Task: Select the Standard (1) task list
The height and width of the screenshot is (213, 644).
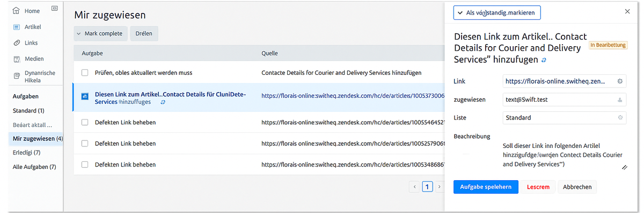Action: (28, 111)
